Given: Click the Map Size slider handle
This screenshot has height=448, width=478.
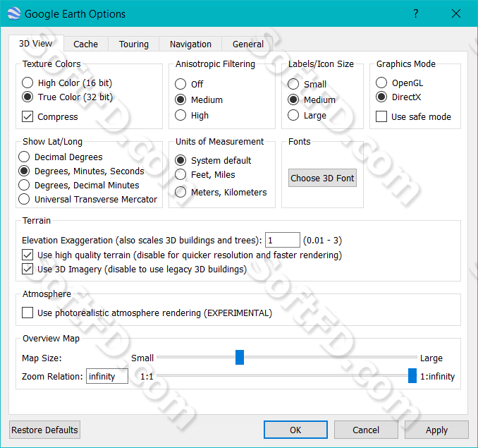Looking at the screenshot, I should (x=240, y=358).
